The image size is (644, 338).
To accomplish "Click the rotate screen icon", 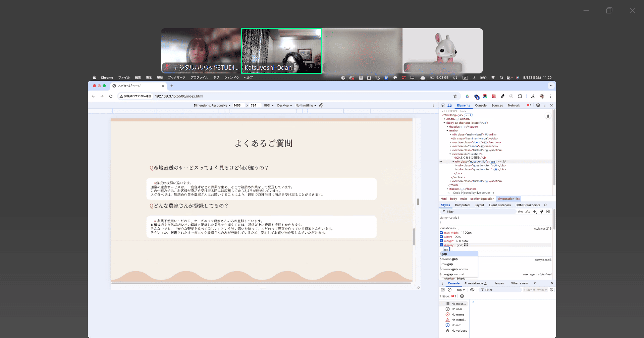I will 321,105.
